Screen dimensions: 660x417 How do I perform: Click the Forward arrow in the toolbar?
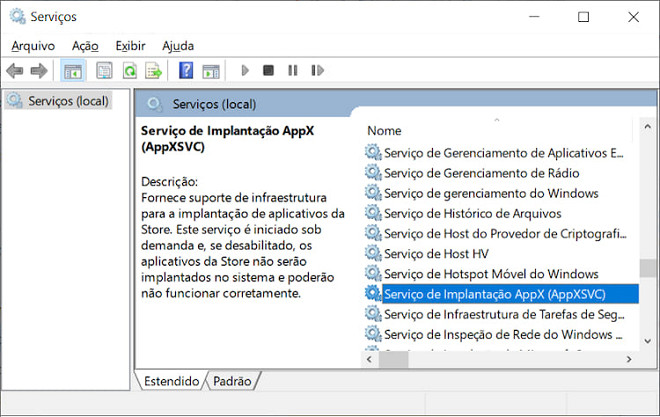click(x=39, y=71)
